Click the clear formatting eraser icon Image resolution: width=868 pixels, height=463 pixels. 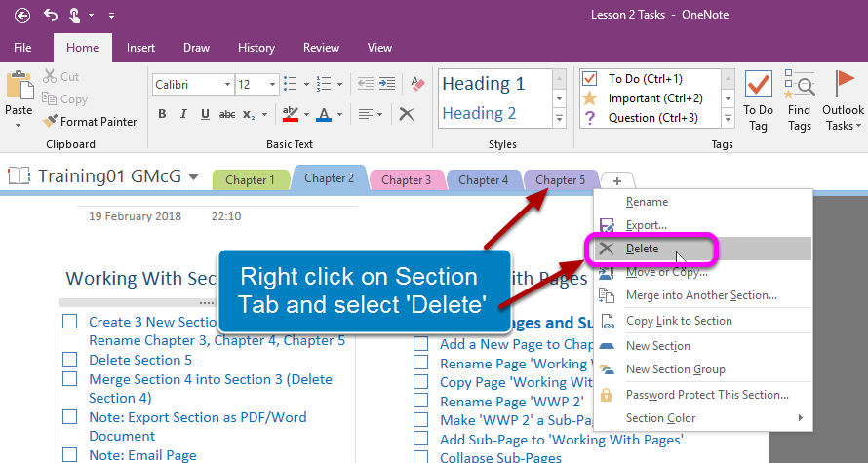point(417,84)
